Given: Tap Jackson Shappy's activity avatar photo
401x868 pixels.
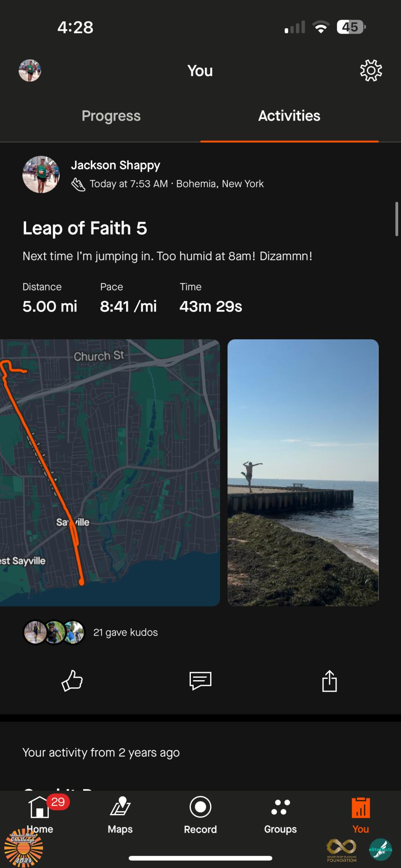Looking at the screenshot, I should (41, 175).
